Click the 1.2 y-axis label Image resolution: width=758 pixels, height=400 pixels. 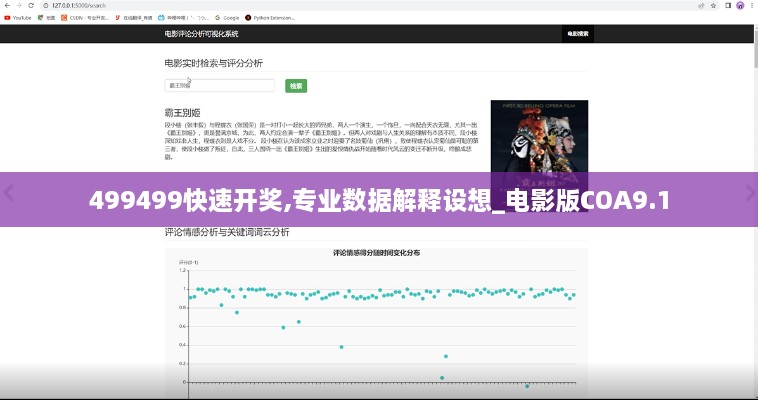tap(183, 270)
